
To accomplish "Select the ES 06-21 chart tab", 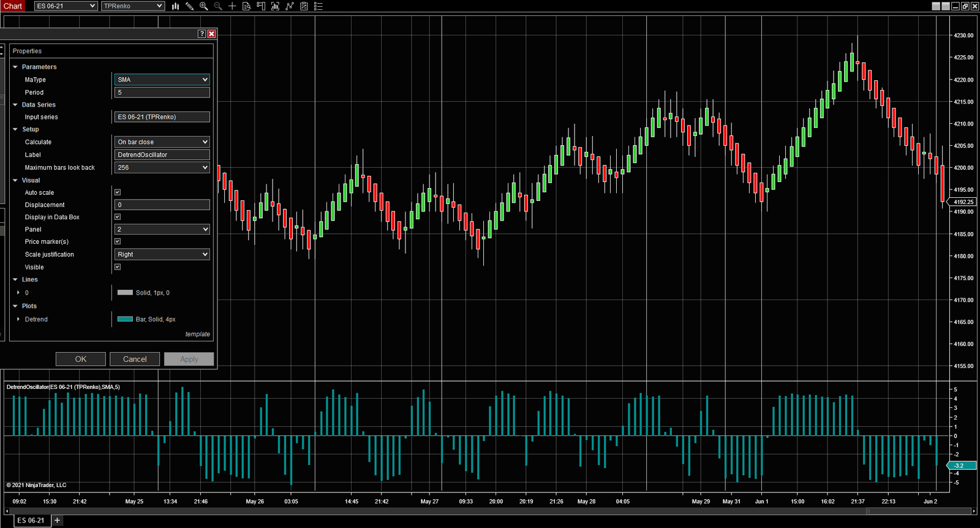I will (31, 521).
